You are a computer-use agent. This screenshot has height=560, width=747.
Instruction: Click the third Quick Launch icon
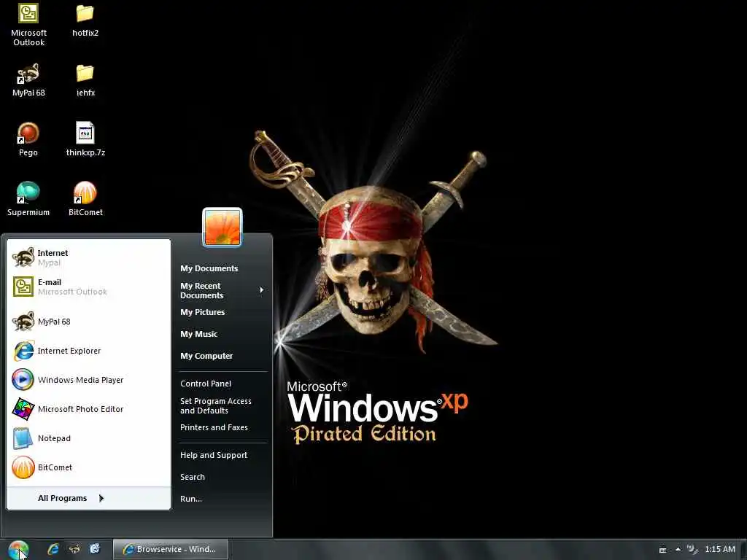96,549
